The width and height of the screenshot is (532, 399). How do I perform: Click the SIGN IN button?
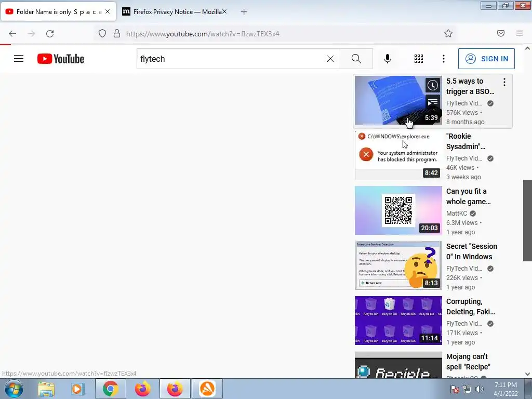click(486, 59)
